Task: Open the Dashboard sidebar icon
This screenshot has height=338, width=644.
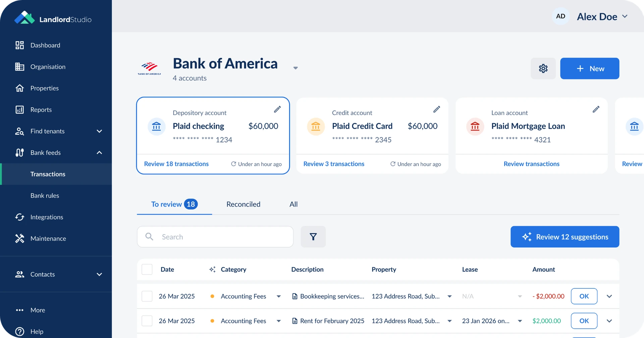Action: click(20, 45)
